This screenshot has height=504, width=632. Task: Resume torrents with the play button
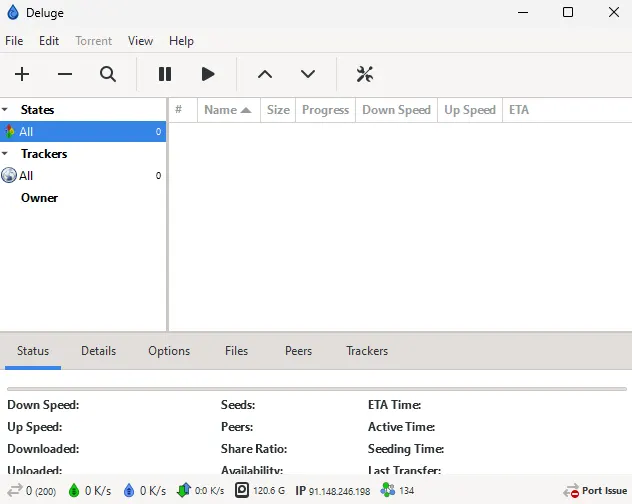208,74
